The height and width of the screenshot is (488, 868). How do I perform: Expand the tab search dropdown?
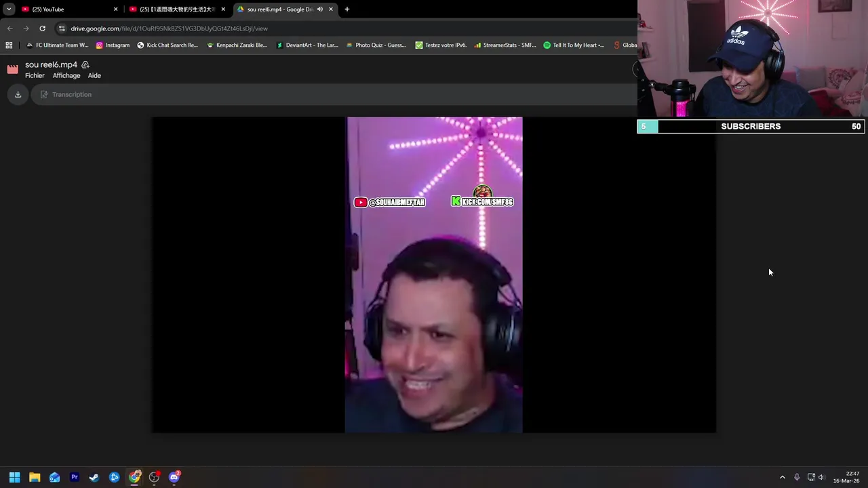tap(9, 9)
